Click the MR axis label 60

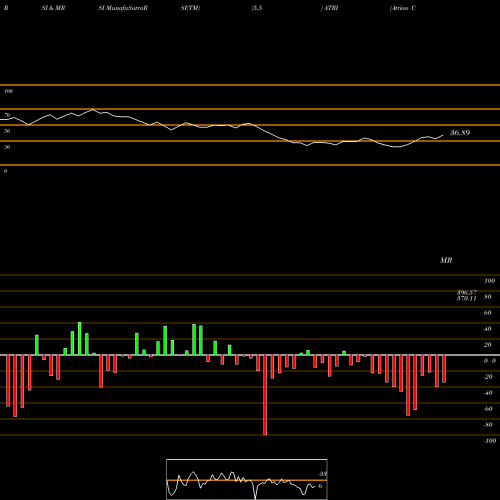(488, 313)
